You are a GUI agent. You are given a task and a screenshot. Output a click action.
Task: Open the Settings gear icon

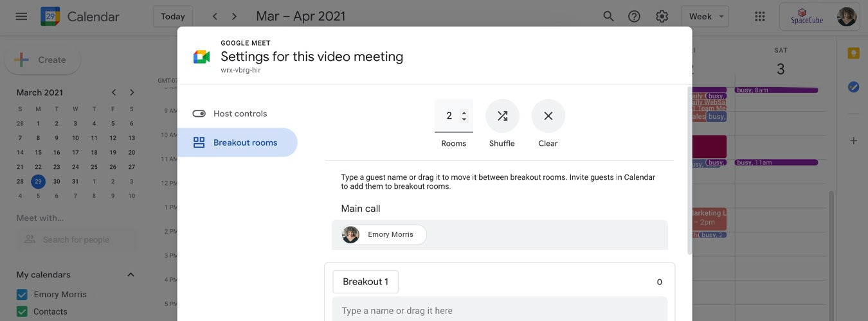[x=662, y=17]
